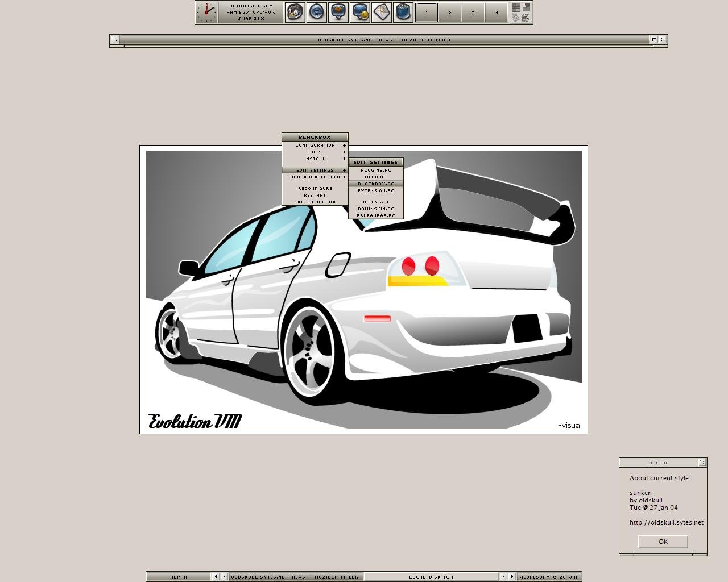Click the 'by oldskull' text in dialog
Screen dimensions: 728x582
click(646, 500)
